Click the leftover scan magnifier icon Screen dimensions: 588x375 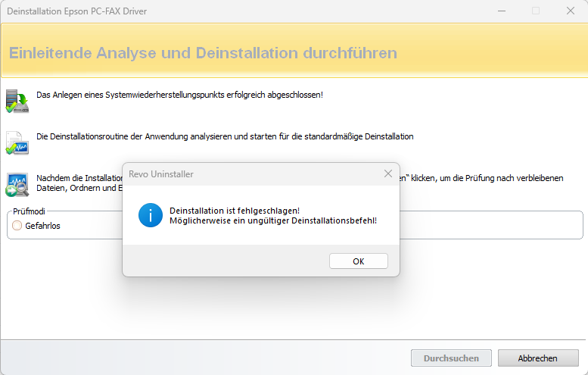pos(17,185)
